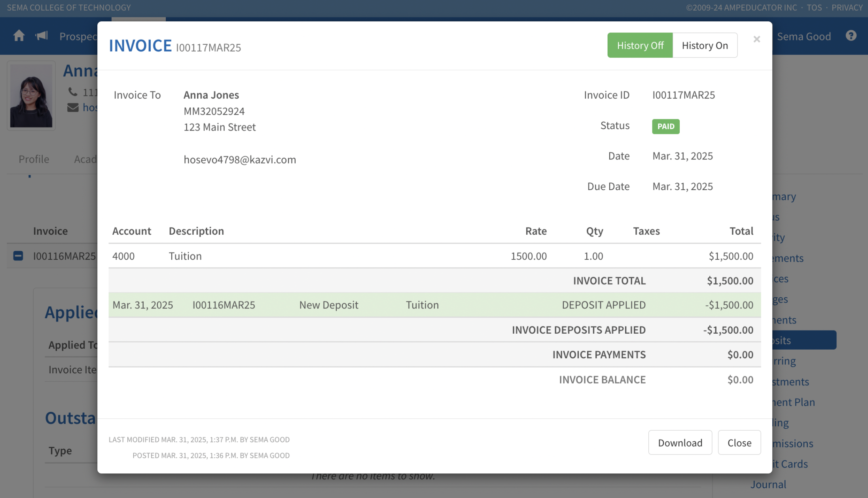Click the PAID status badge
This screenshot has width=868, height=498.
665,126
